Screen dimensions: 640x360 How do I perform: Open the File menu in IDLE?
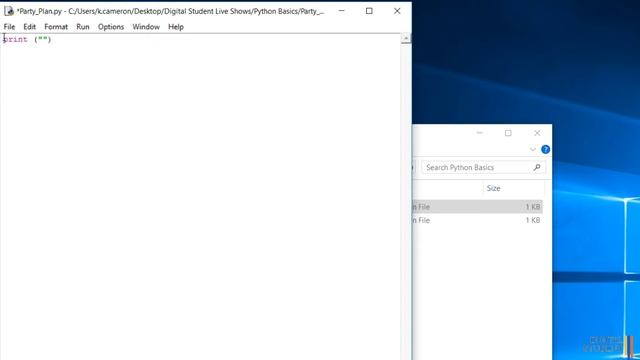click(x=9, y=27)
